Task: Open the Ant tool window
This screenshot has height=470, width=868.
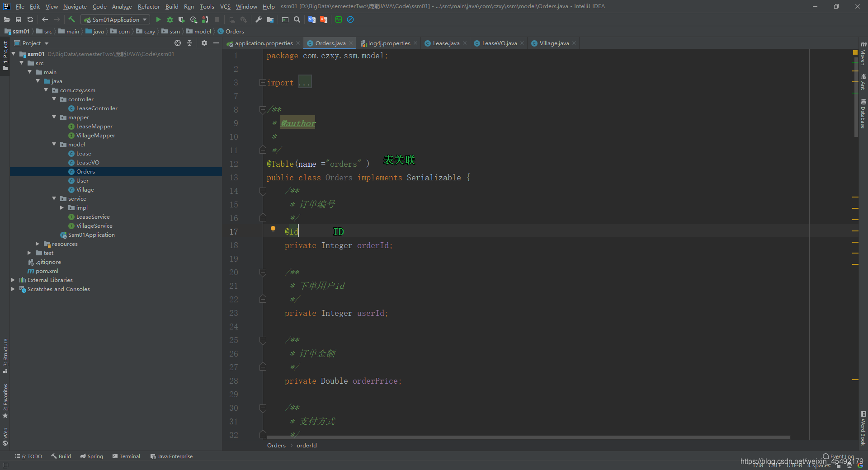Action: click(x=863, y=81)
